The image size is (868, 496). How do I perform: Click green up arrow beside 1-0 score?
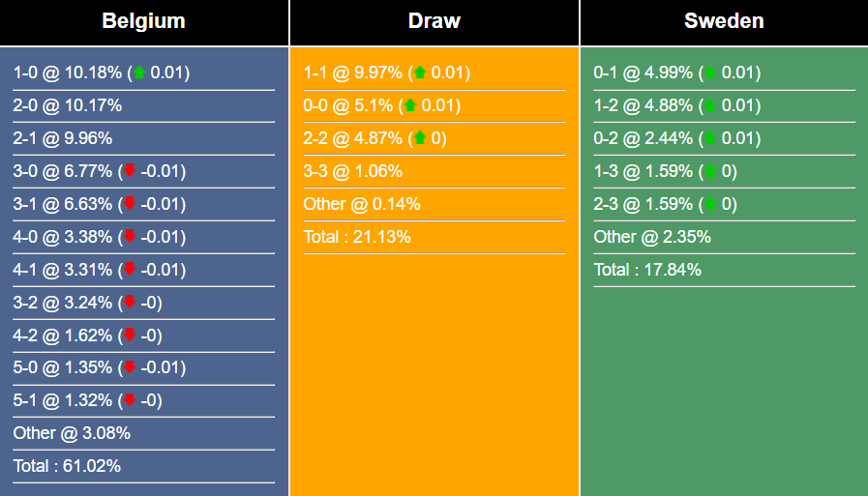140,73
